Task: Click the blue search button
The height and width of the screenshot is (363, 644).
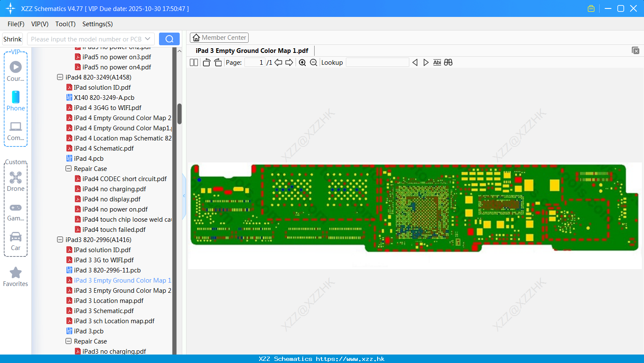Action: coord(169,39)
